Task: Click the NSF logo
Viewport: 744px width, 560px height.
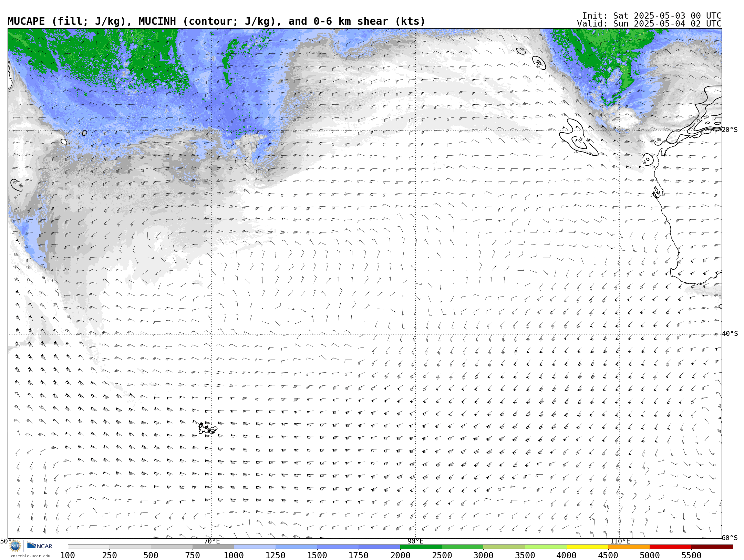Action: (15, 546)
